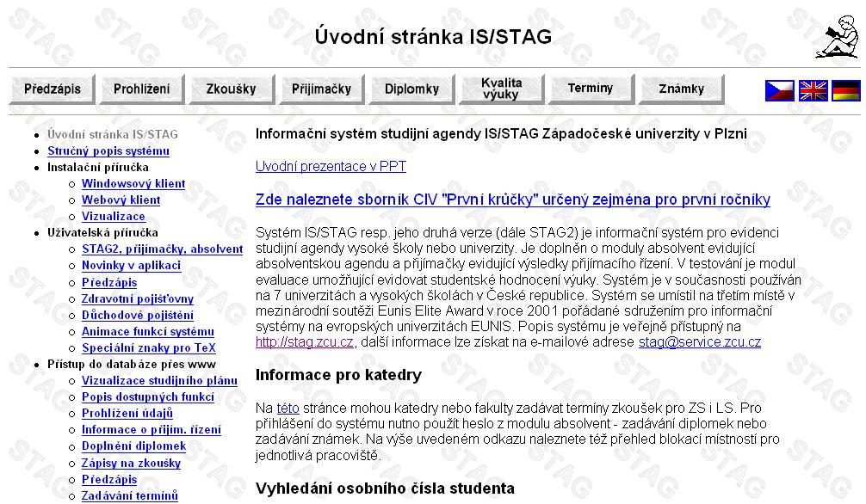Screen dimensions: 866x504
Task: Open Informace o přijím. řízení link
Action: point(152,429)
